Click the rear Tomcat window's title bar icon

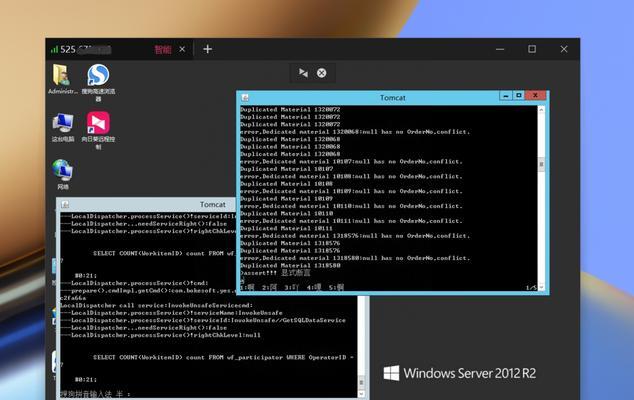pos(65,205)
